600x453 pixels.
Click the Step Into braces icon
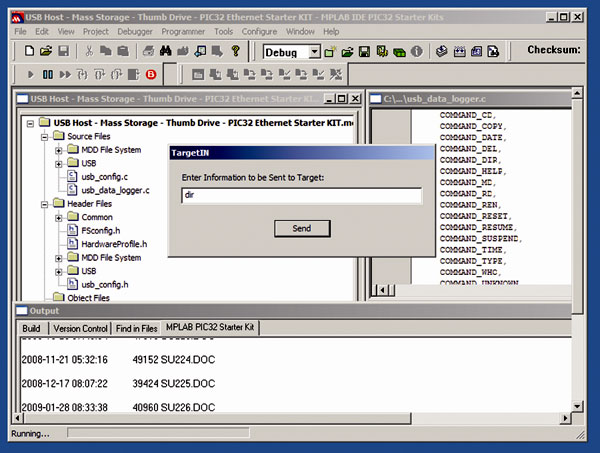[82, 74]
